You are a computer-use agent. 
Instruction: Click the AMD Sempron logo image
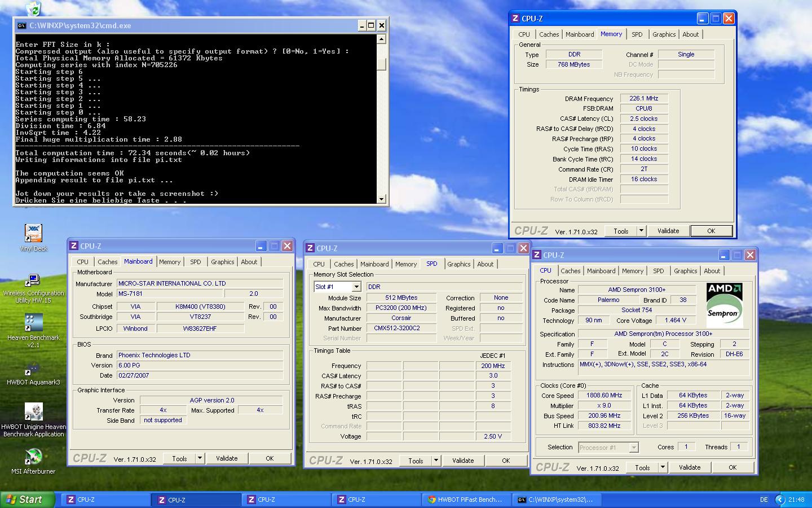pos(725,305)
